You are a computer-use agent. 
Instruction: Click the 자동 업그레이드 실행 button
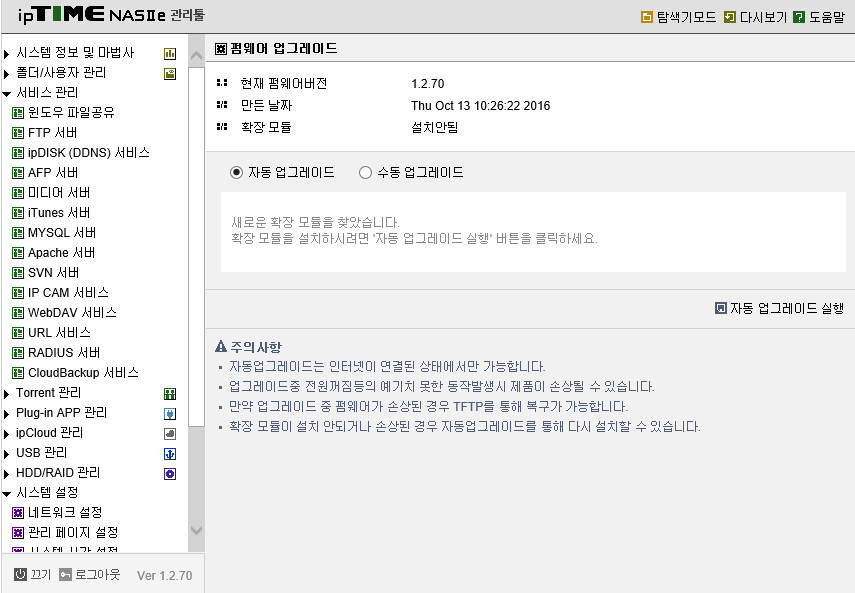click(x=780, y=308)
